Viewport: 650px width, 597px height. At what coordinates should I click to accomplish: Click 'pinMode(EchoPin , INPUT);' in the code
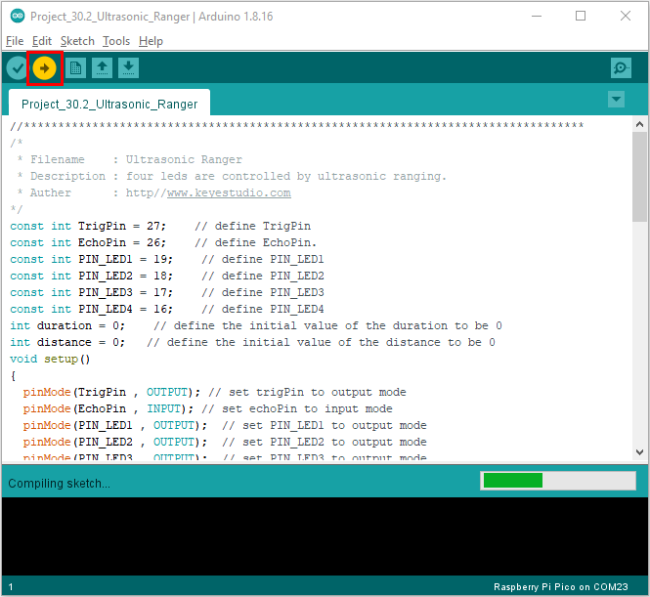click(108, 409)
